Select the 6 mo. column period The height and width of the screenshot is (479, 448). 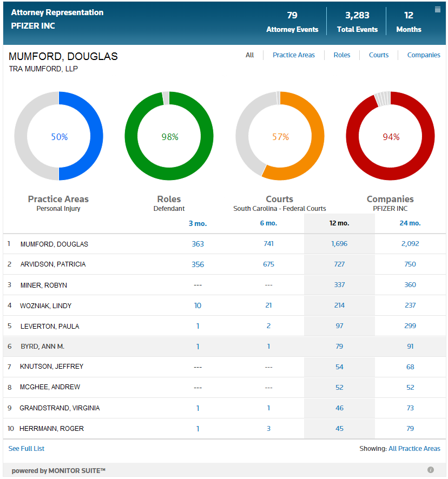[268, 223]
